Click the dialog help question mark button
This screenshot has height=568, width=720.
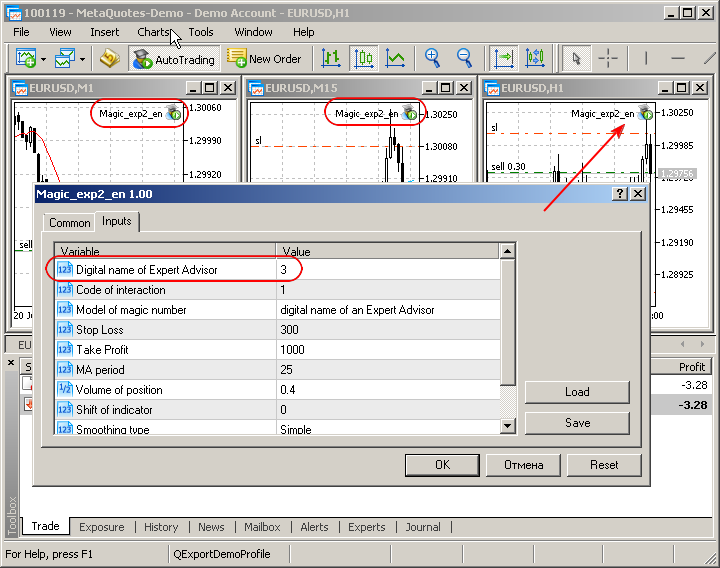619,194
